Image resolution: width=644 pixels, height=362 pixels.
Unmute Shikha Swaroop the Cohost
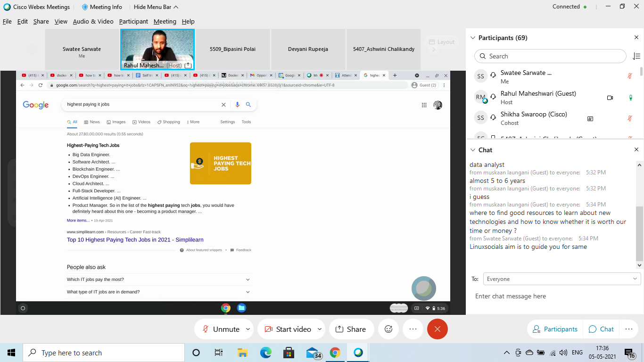[x=630, y=118]
